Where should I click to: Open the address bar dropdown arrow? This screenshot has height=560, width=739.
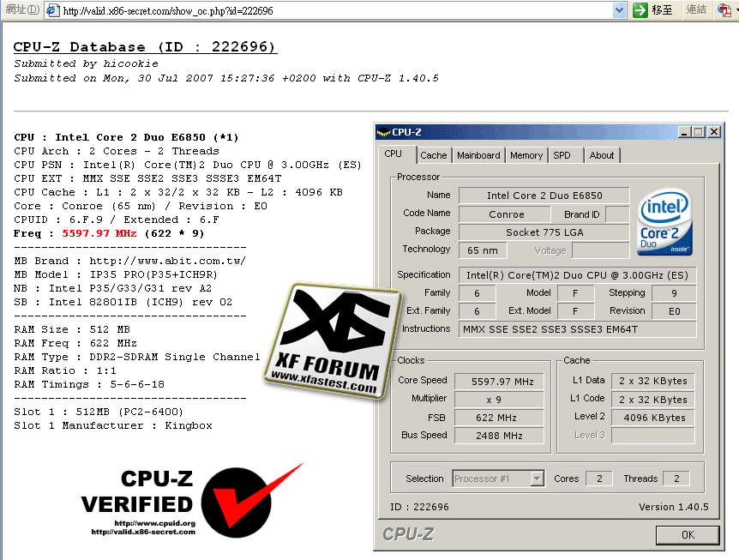(x=619, y=10)
